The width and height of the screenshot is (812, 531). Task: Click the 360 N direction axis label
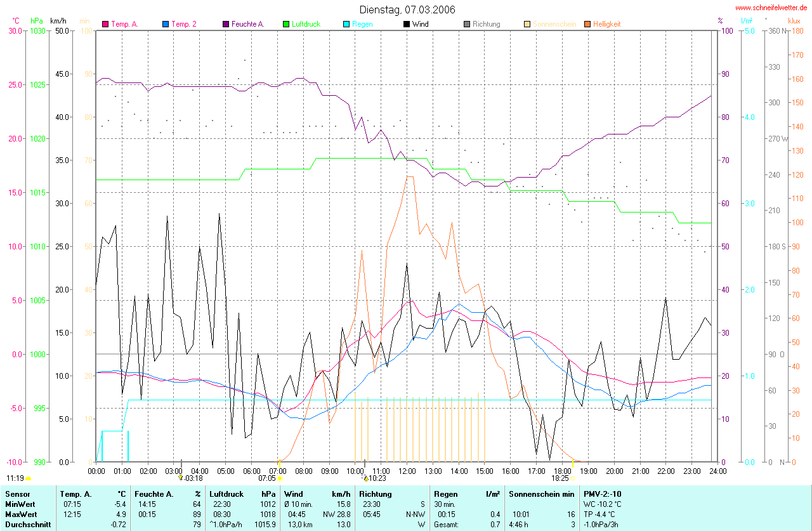pyautogui.click(x=777, y=30)
